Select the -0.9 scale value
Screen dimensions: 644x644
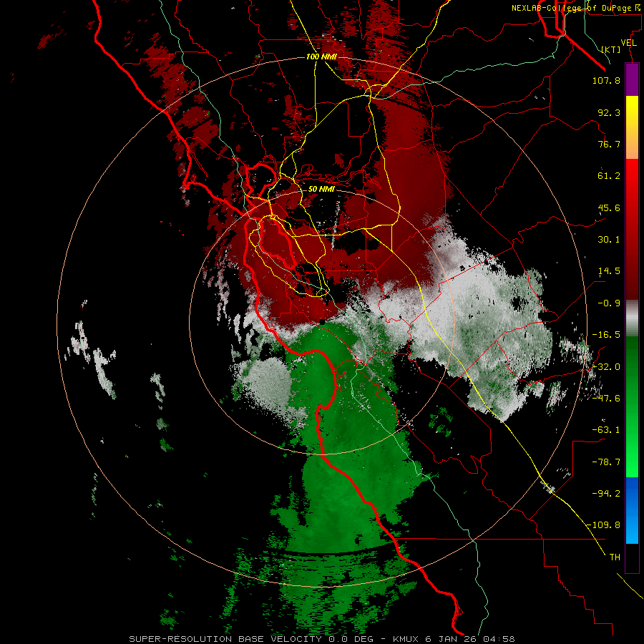click(x=609, y=303)
